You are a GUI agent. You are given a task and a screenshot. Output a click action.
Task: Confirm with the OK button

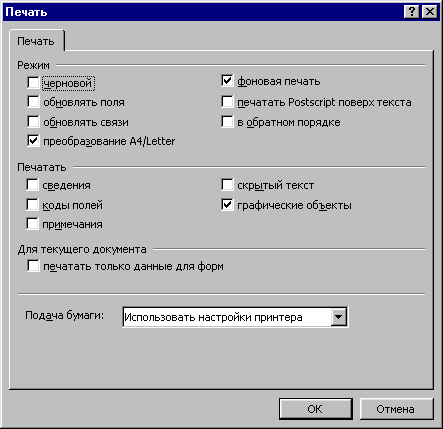(x=315, y=409)
